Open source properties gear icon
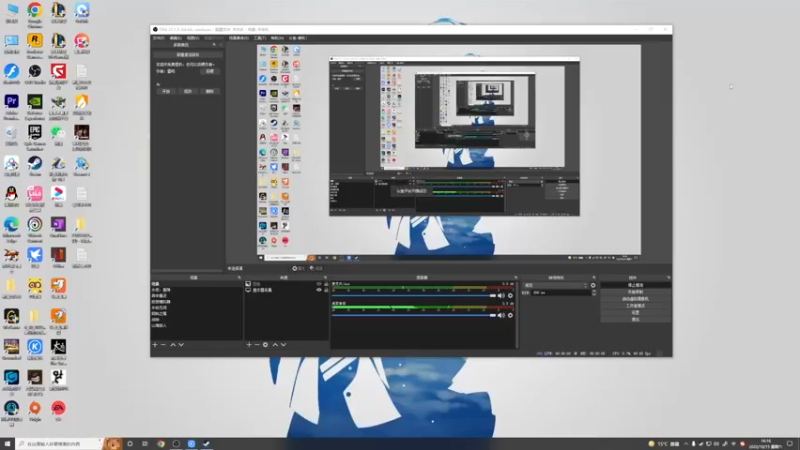Image resolution: width=800 pixels, height=450 pixels. 265,345
